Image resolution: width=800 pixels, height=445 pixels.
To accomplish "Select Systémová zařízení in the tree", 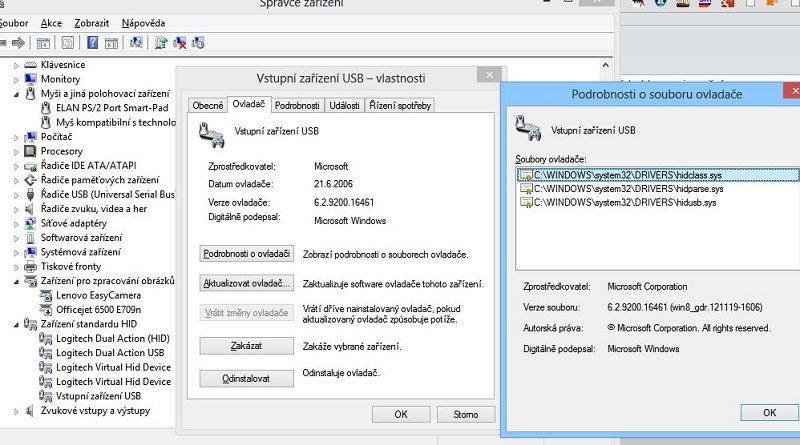I will click(x=81, y=252).
